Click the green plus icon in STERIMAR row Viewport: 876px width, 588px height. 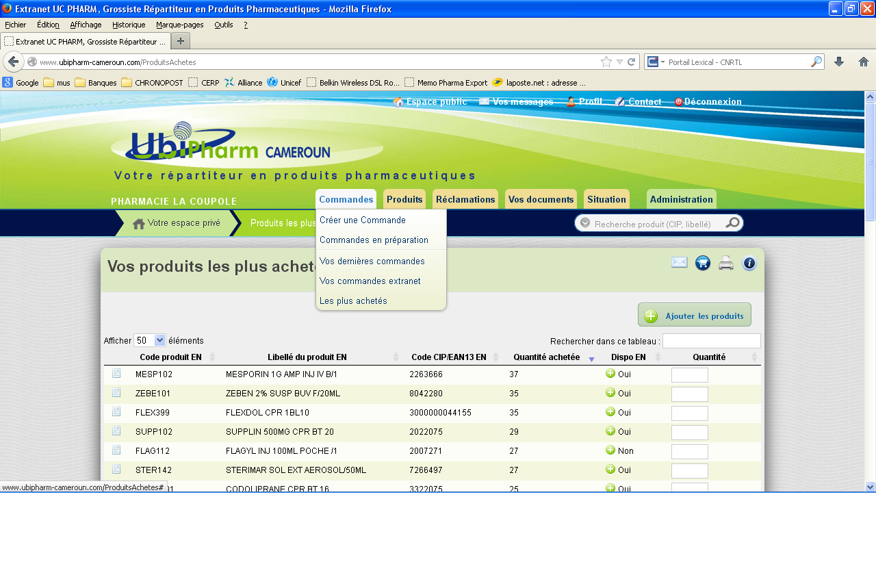610,469
